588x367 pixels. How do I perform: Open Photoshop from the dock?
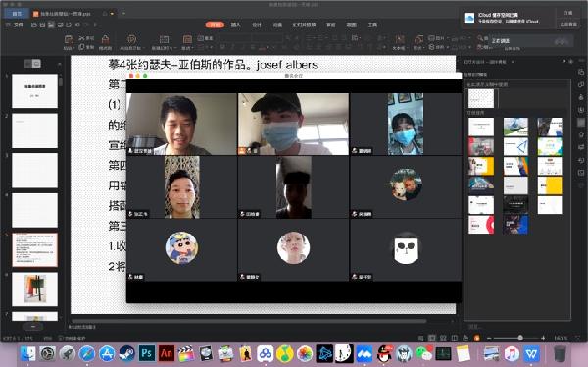[146, 353]
